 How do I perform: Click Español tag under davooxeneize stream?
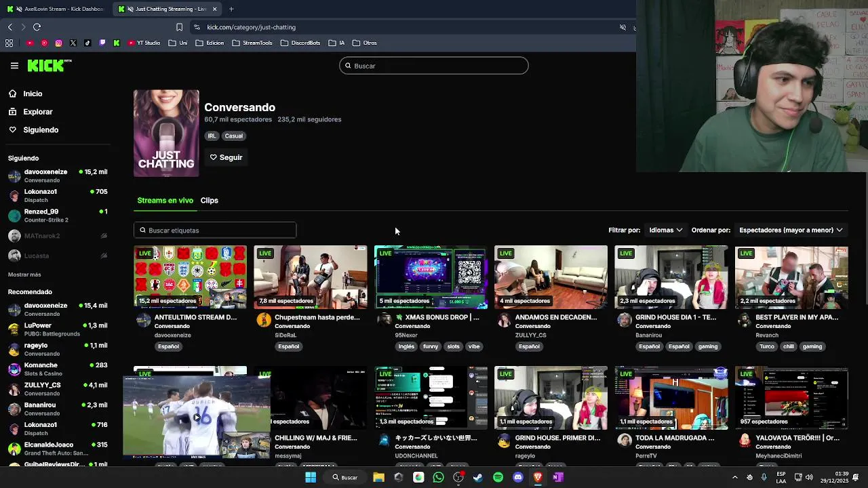(x=168, y=346)
